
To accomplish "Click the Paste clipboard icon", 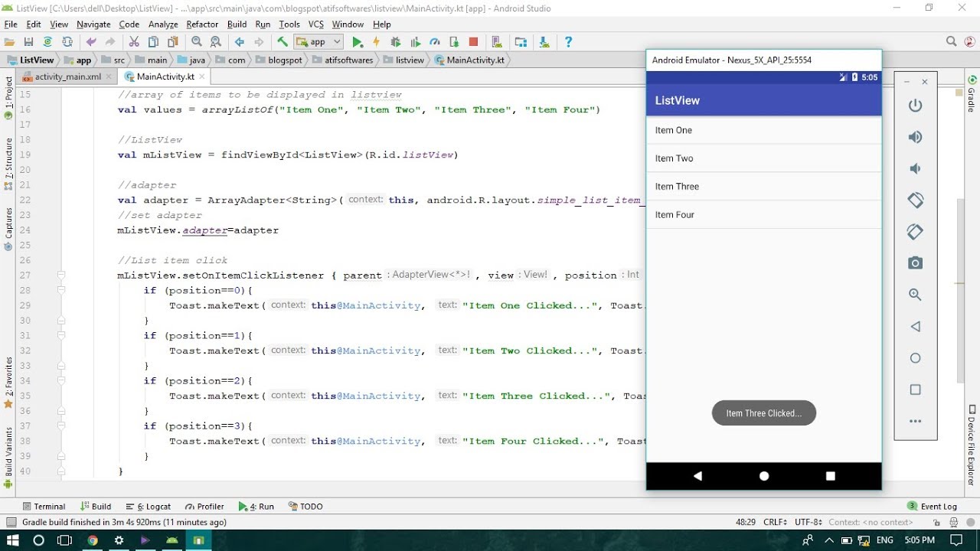I will coord(172,42).
